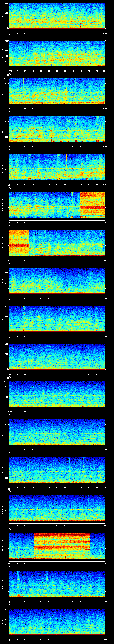This screenshot has height=644, width=114.
Task: Click the spectrogram panel starting at 6:24:00
Action: click(57, 394)
